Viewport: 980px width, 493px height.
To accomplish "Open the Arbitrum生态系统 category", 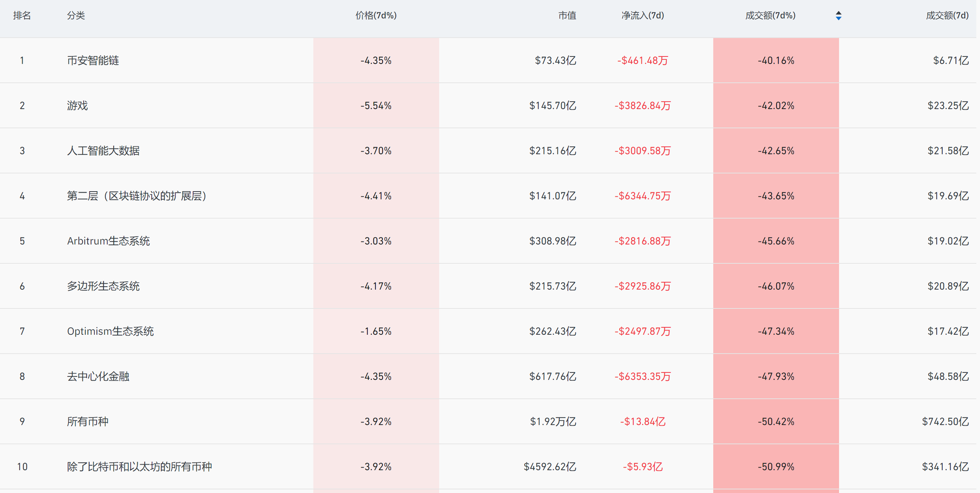I will 108,241.
